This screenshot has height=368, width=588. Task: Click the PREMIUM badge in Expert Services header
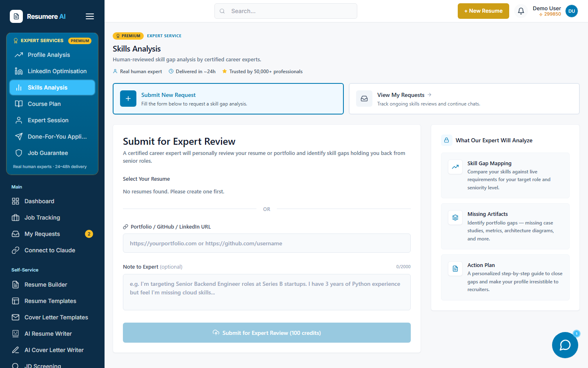click(80, 41)
